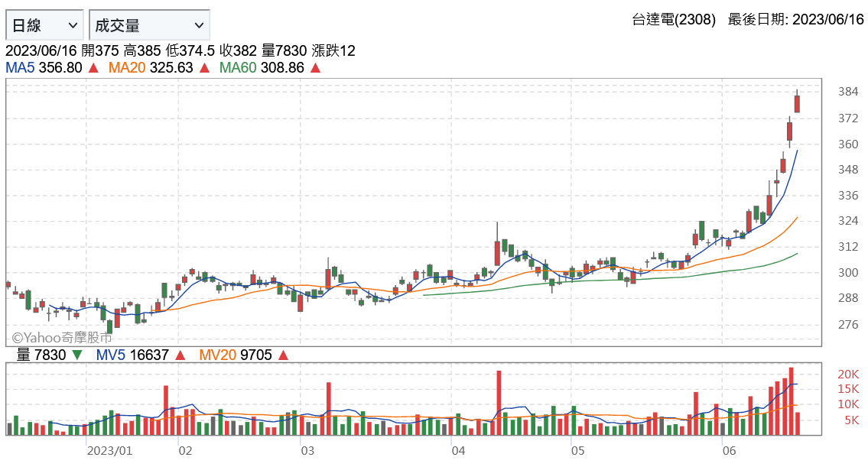Screen dimensions: 868x467
Task: Click the tall red volume bar in mid-April
Action: click(x=499, y=403)
